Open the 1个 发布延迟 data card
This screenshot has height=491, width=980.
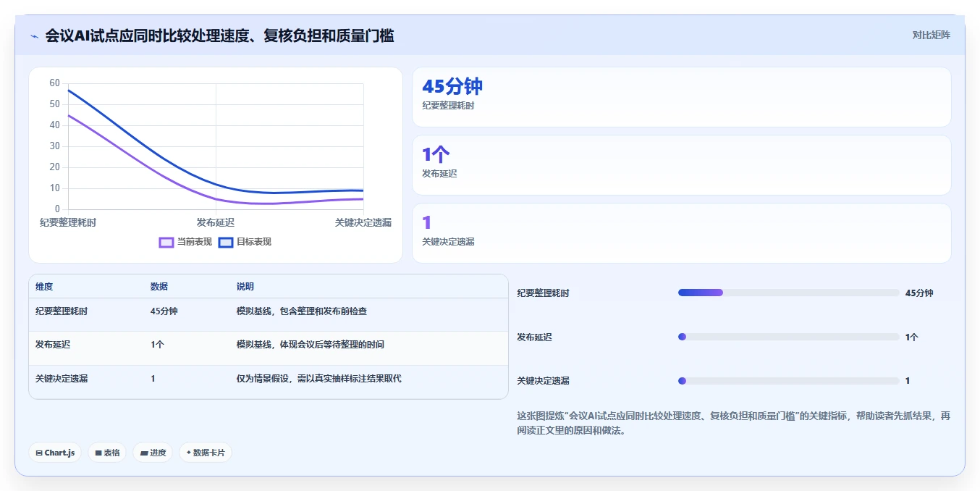[681, 165]
